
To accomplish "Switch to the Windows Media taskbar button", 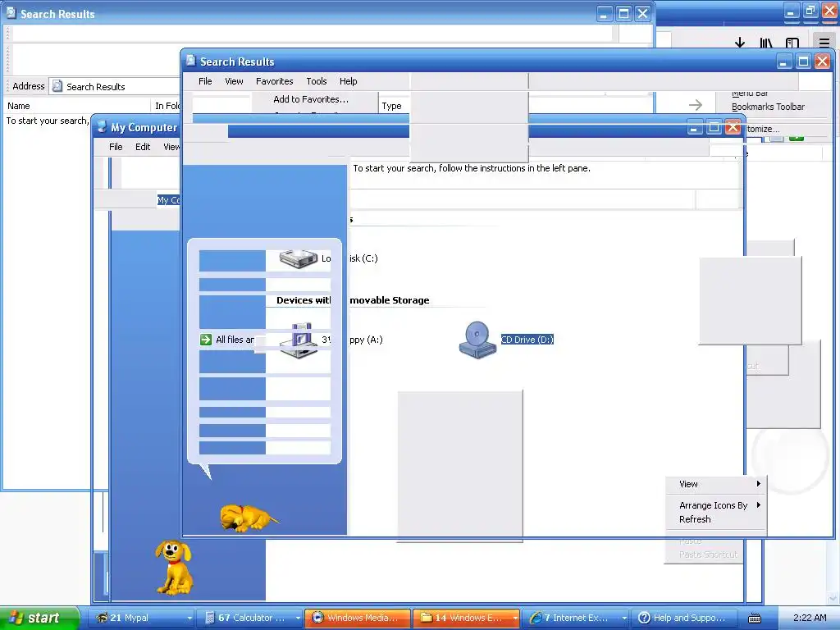I will coord(358,619).
